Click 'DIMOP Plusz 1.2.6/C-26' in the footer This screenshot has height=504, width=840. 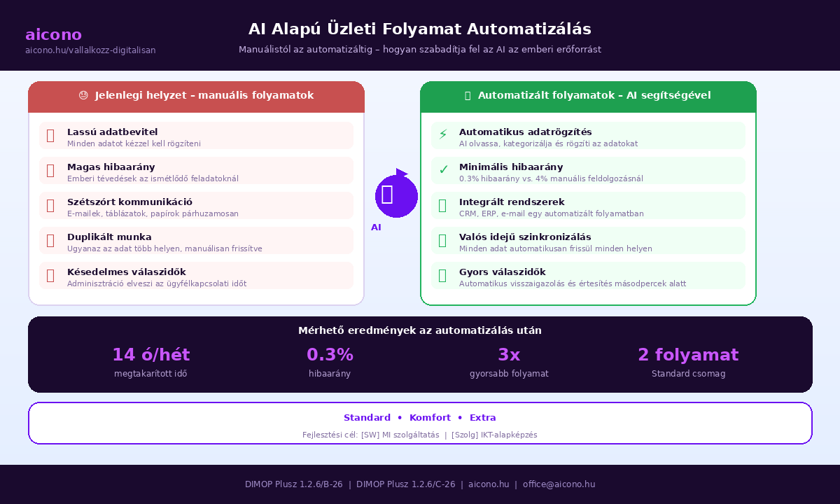coord(406,484)
